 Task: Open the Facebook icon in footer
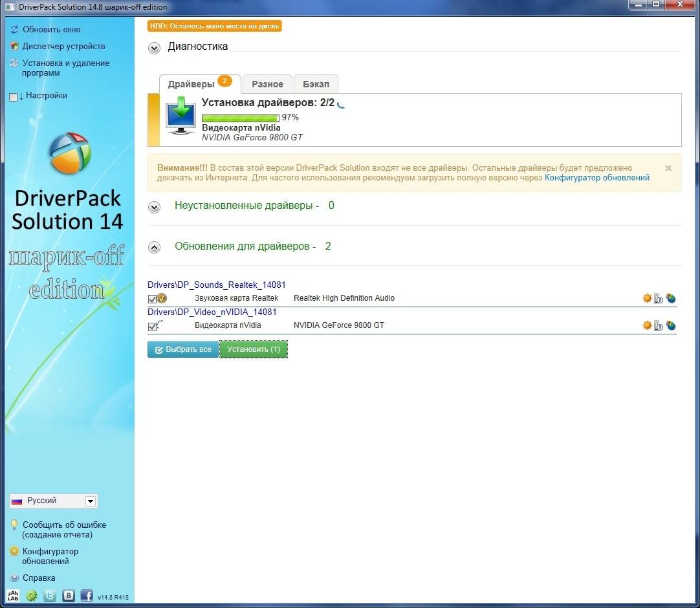(87, 596)
